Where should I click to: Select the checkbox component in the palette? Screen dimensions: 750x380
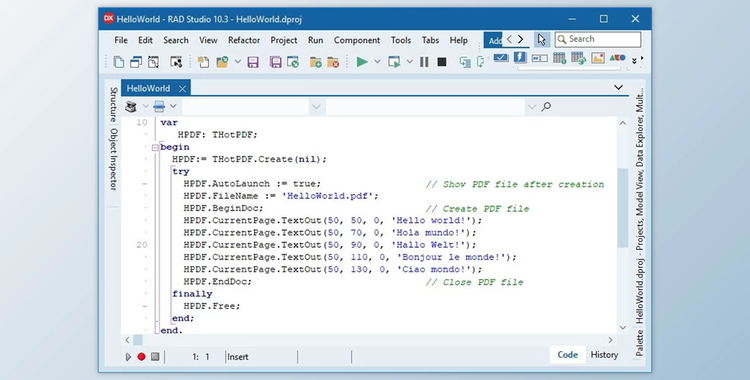(501, 58)
